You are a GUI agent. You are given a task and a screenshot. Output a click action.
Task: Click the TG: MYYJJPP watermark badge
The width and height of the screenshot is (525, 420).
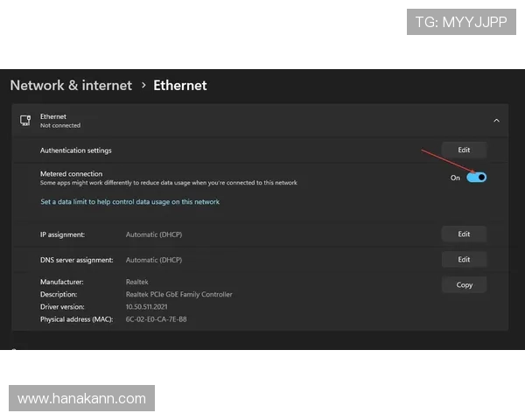click(x=461, y=22)
